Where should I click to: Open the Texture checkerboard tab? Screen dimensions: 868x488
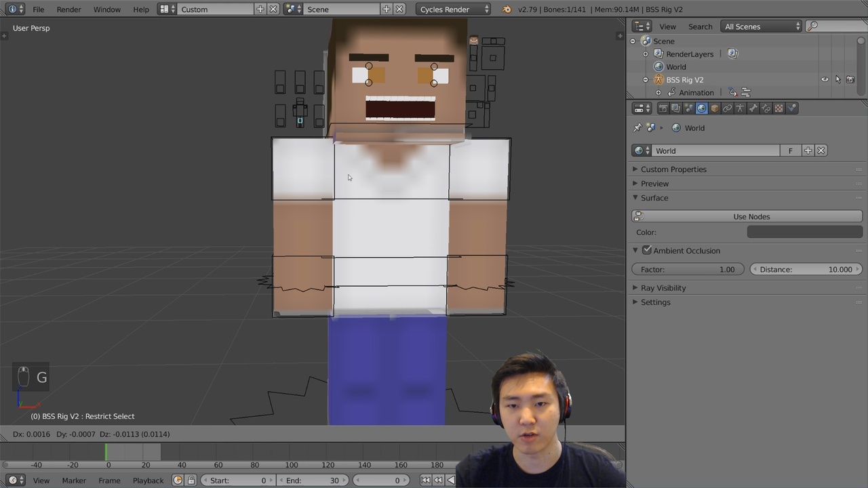click(x=778, y=108)
